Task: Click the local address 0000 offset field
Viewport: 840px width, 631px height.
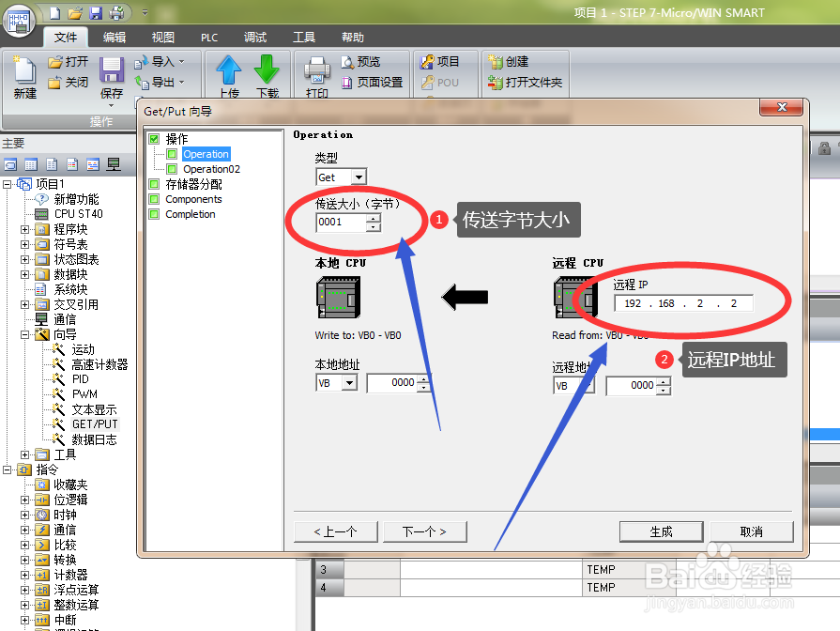Action: tap(392, 383)
